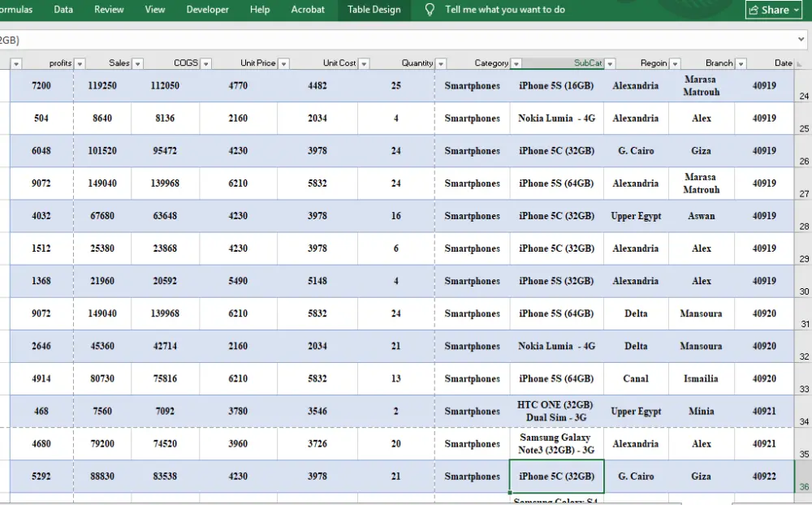The image size is (812, 505).
Task: Click the Share button
Action: point(774,10)
